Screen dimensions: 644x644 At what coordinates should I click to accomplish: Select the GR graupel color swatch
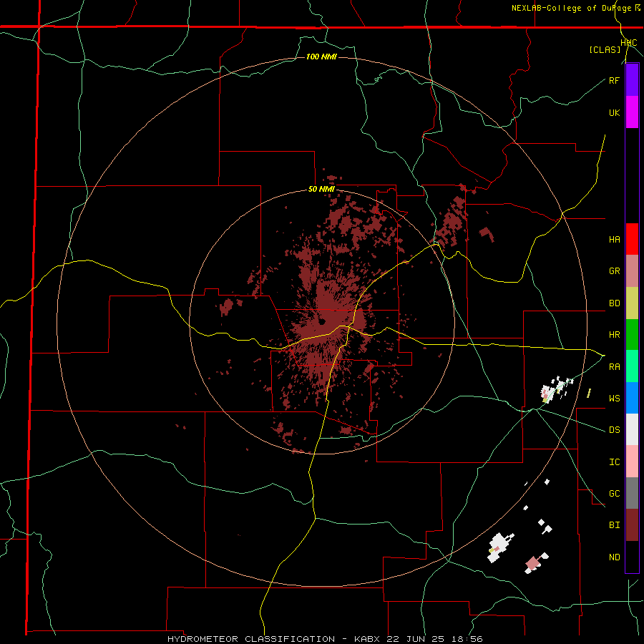pyautogui.click(x=632, y=270)
